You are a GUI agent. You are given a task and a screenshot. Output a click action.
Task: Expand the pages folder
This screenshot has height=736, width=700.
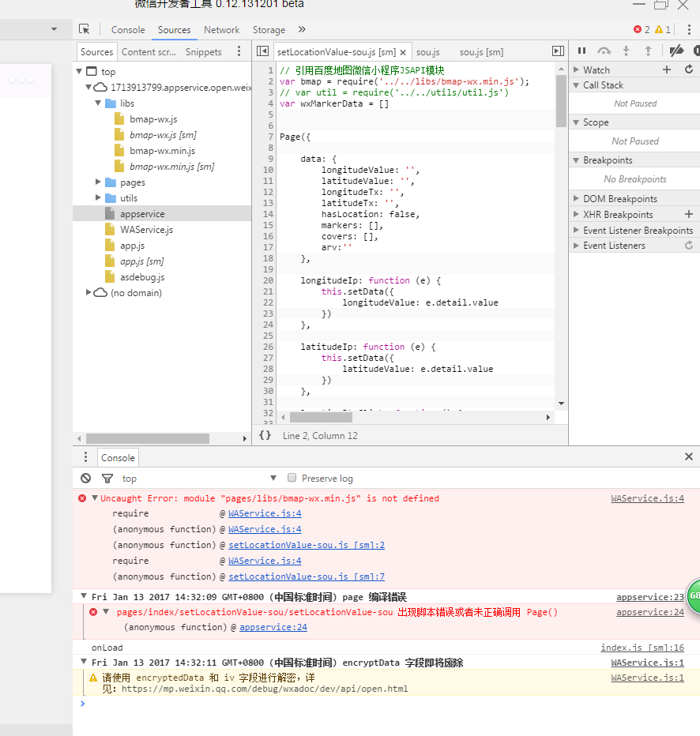point(100,182)
